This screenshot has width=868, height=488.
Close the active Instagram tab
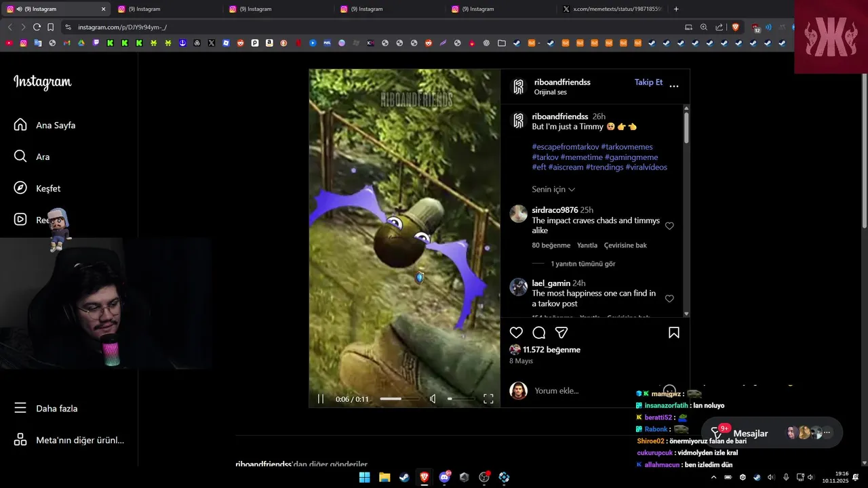coord(103,9)
